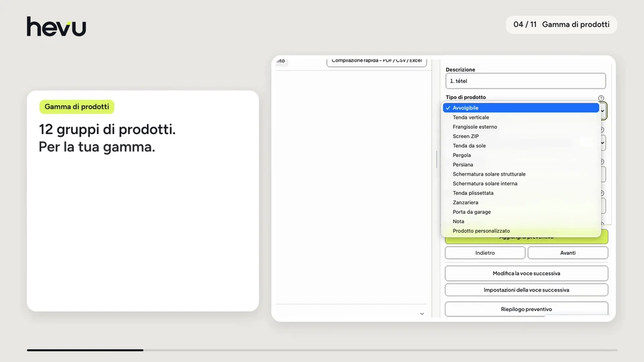Open Modifica la voce successiva
The image size is (644, 362).
pos(526,274)
